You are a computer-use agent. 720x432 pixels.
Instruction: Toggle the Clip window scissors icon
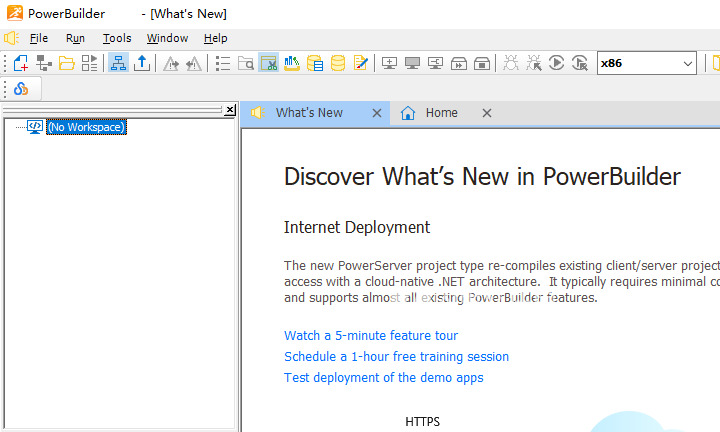tap(269, 63)
